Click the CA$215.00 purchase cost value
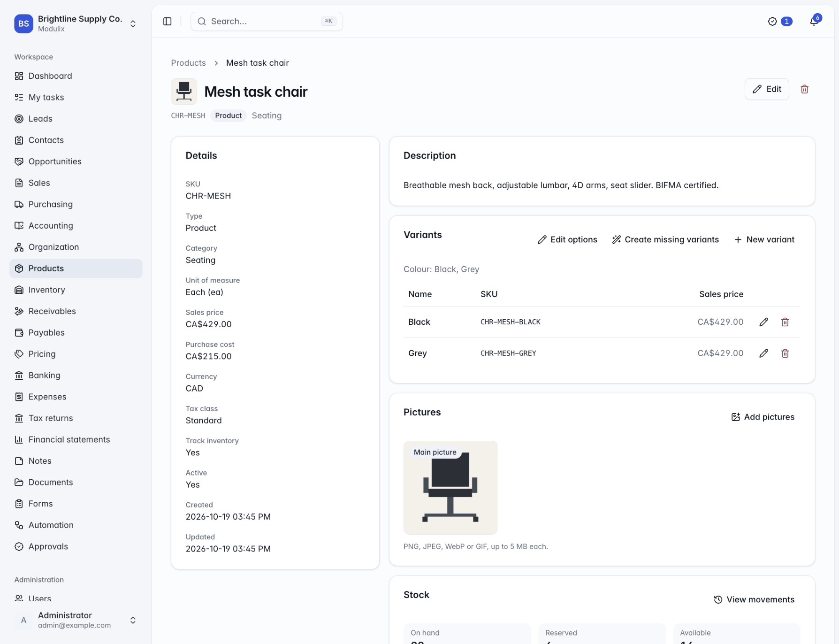Image resolution: width=839 pixels, height=644 pixels. 208,356
